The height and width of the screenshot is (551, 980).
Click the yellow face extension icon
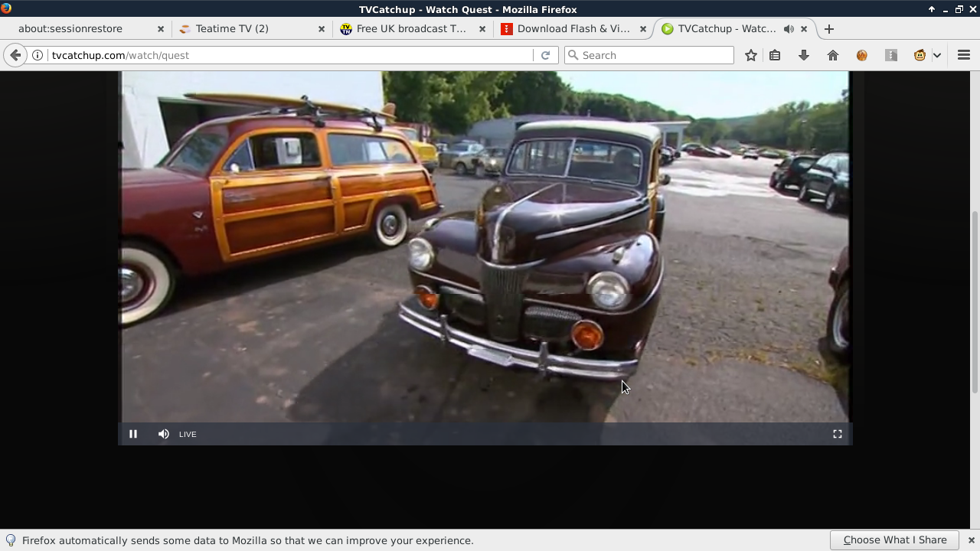click(x=920, y=55)
